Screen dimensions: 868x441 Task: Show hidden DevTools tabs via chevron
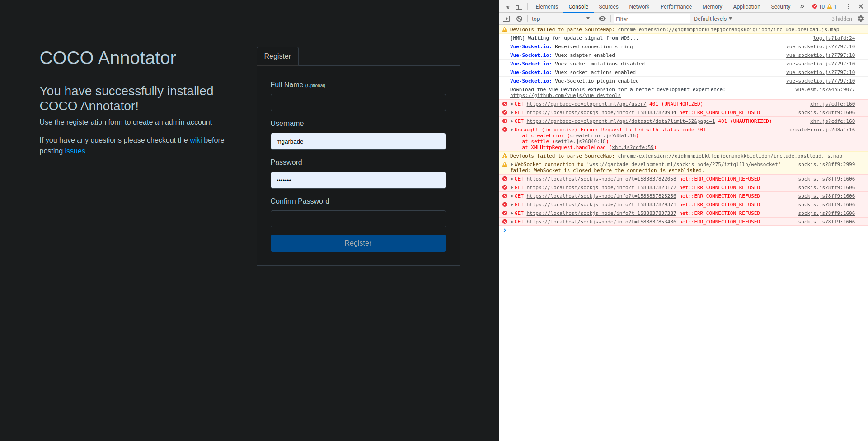[802, 6]
